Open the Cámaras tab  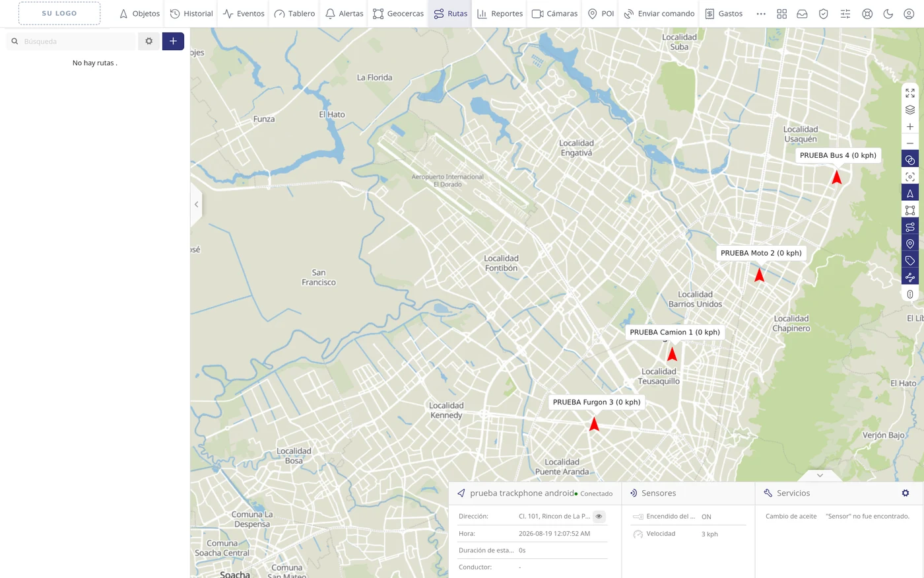554,14
